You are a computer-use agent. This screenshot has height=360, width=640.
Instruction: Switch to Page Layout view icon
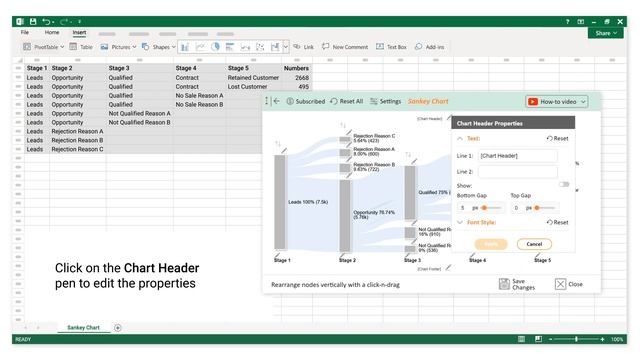point(538,339)
